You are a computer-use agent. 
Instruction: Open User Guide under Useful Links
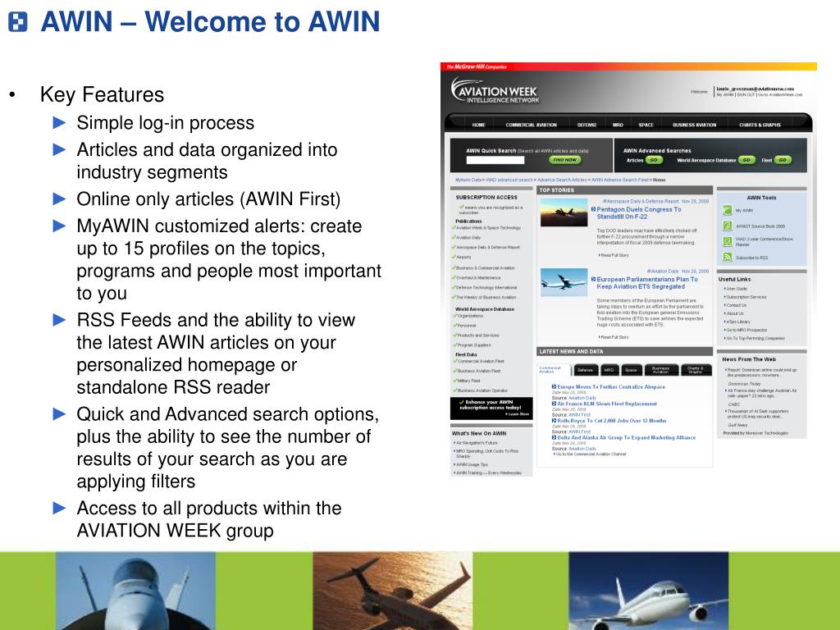point(736,288)
